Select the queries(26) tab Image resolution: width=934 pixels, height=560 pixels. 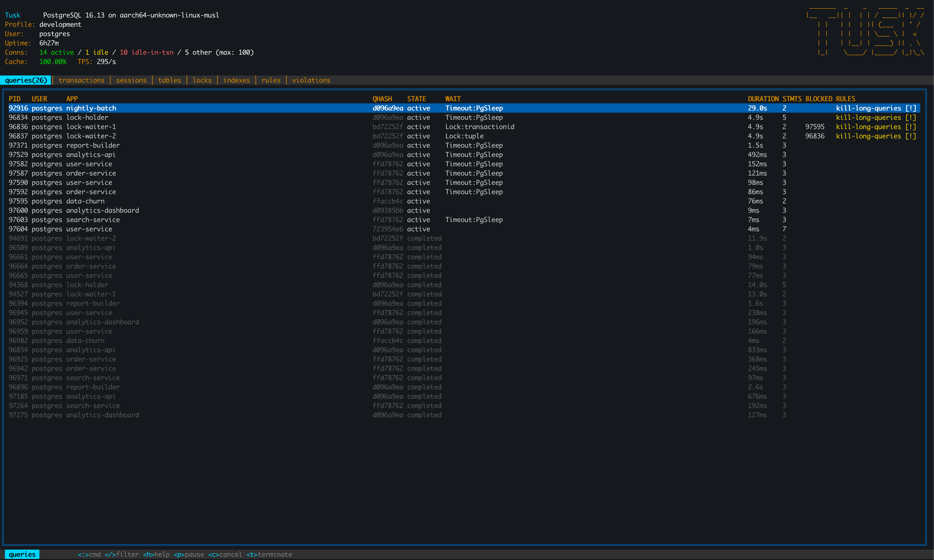(26, 80)
